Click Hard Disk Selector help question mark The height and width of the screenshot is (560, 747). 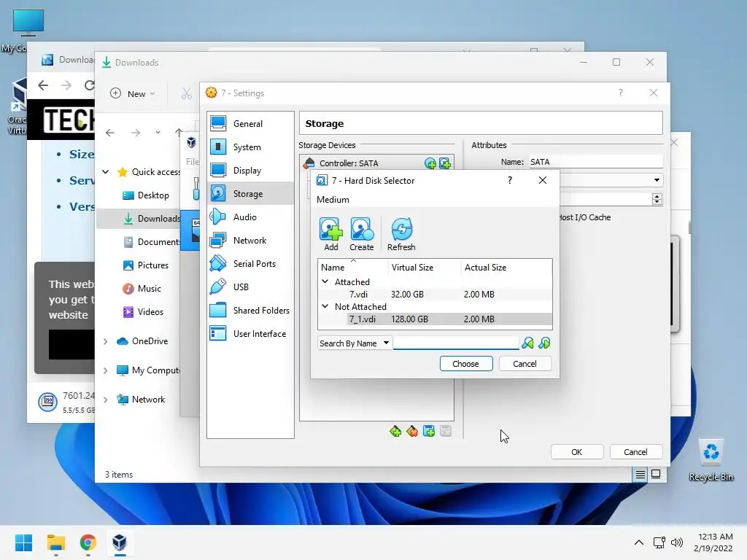coord(510,181)
